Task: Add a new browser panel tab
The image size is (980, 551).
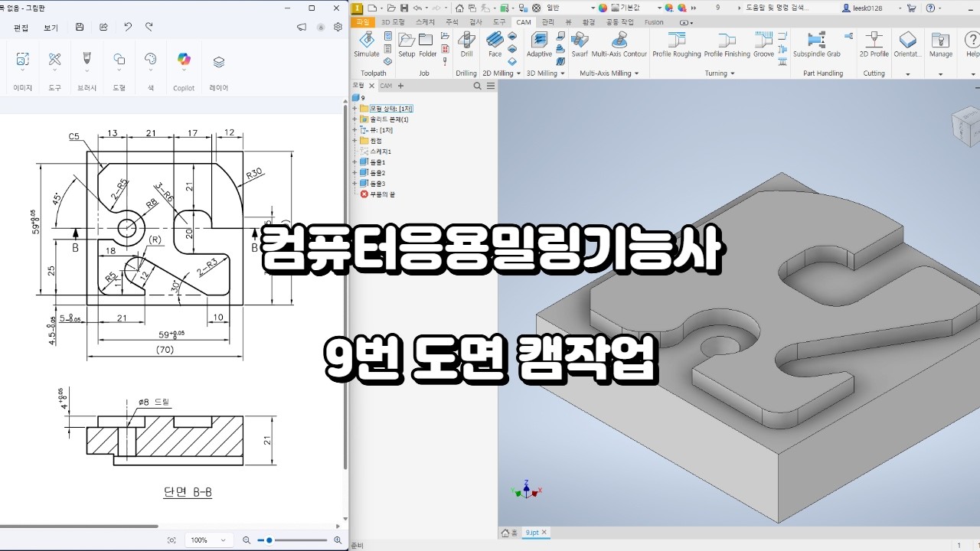Action: point(401,86)
